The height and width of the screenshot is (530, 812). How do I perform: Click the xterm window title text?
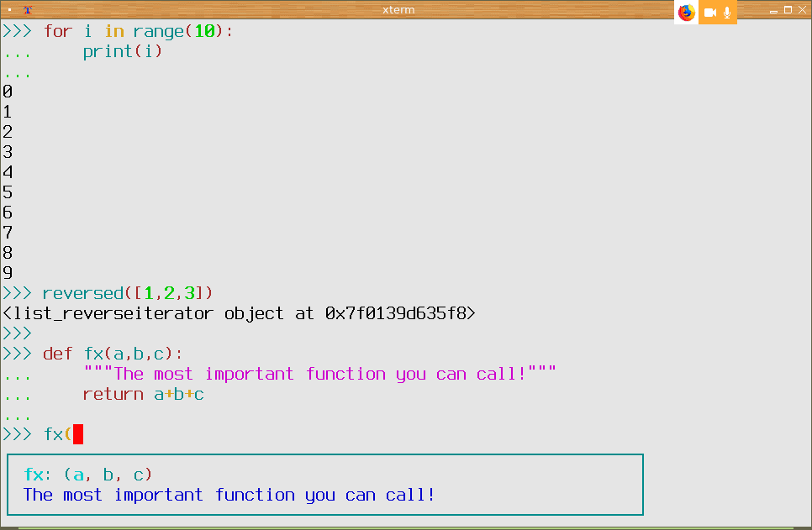398,10
